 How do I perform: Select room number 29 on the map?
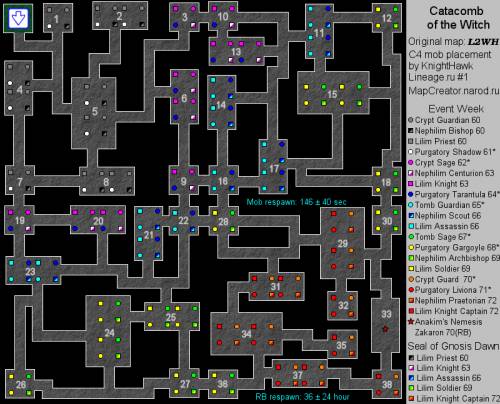(x=342, y=244)
